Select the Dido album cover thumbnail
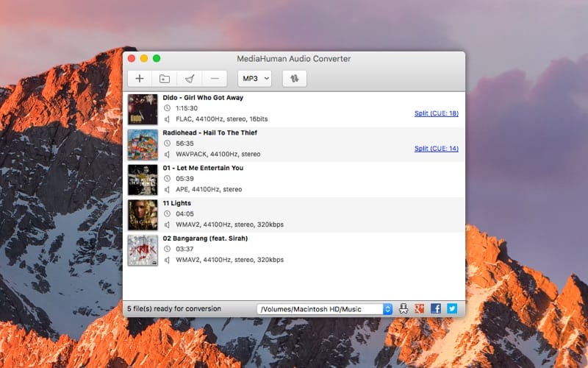The width and height of the screenshot is (588, 368). click(x=143, y=109)
